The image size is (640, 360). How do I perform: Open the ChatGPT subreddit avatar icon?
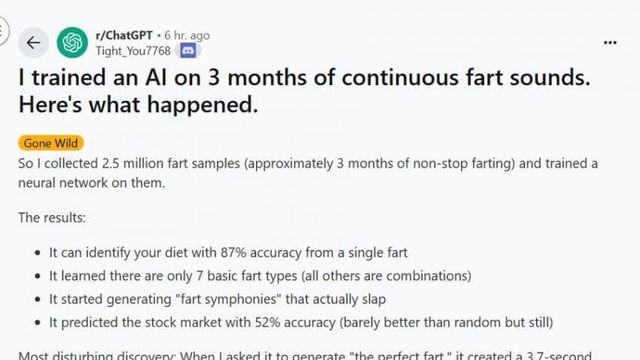tap(72, 42)
